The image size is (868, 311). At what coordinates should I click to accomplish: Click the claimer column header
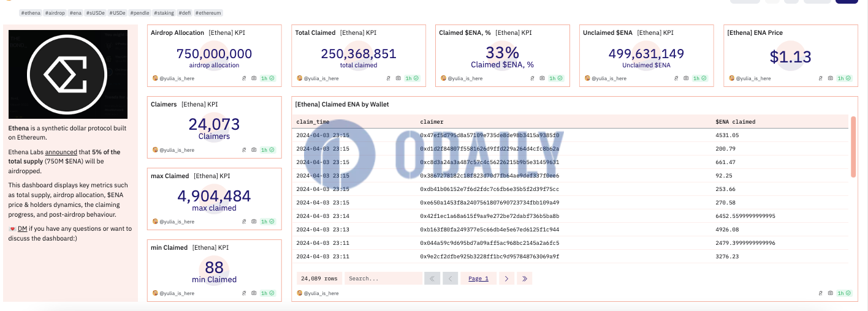432,122
